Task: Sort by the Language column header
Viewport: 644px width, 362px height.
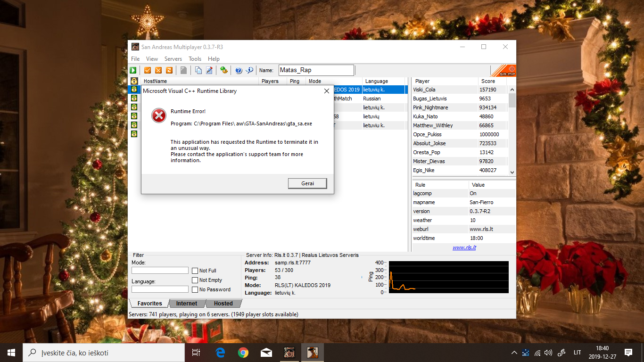Action: coord(384,81)
